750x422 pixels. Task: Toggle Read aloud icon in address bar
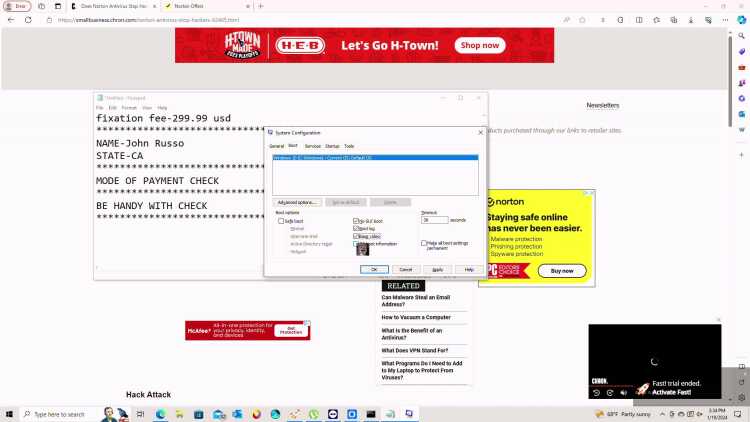pos(567,20)
